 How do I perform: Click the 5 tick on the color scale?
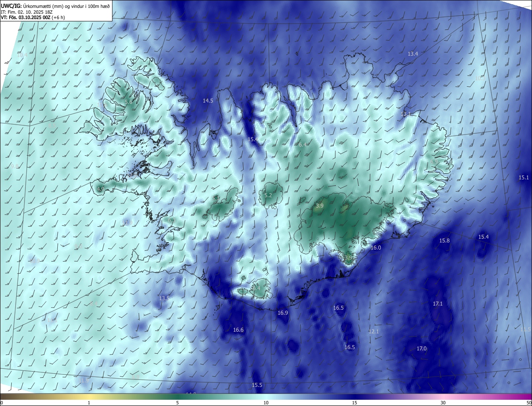[177, 403]
